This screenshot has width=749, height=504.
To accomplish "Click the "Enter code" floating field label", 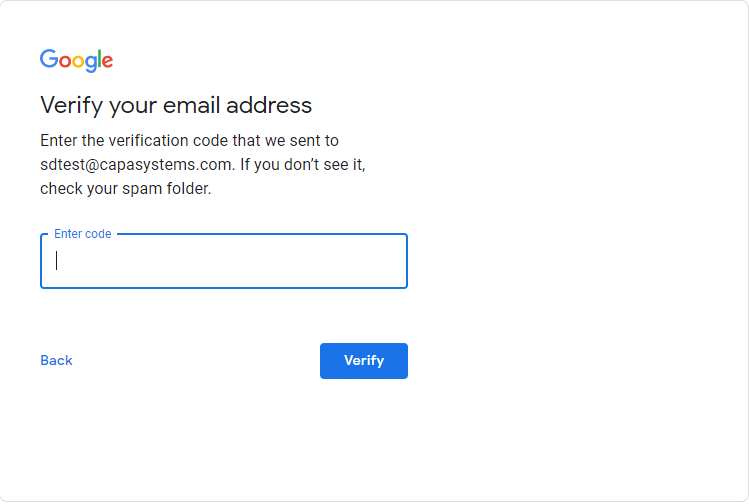I will pyautogui.click(x=83, y=234).
